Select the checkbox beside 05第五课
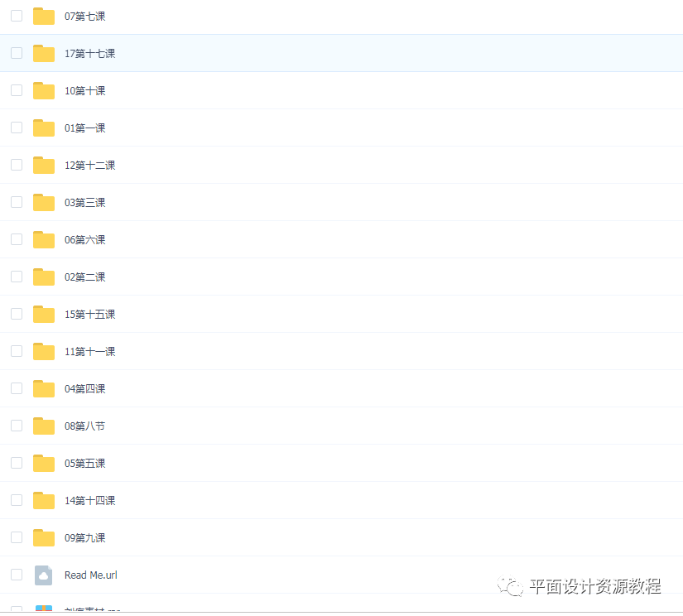Screen dimensions: 683x616 (x=17, y=463)
